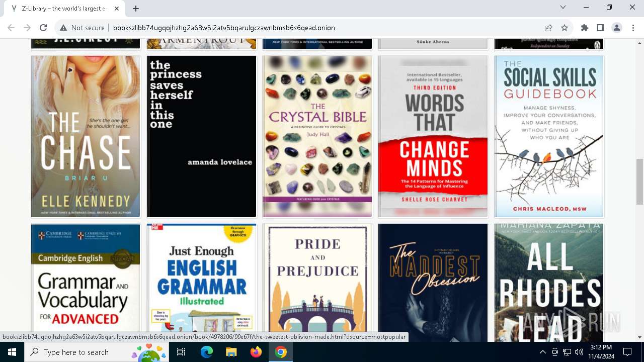644x362 pixels.
Task: Open the share page icon
Action: click(548, 28)
